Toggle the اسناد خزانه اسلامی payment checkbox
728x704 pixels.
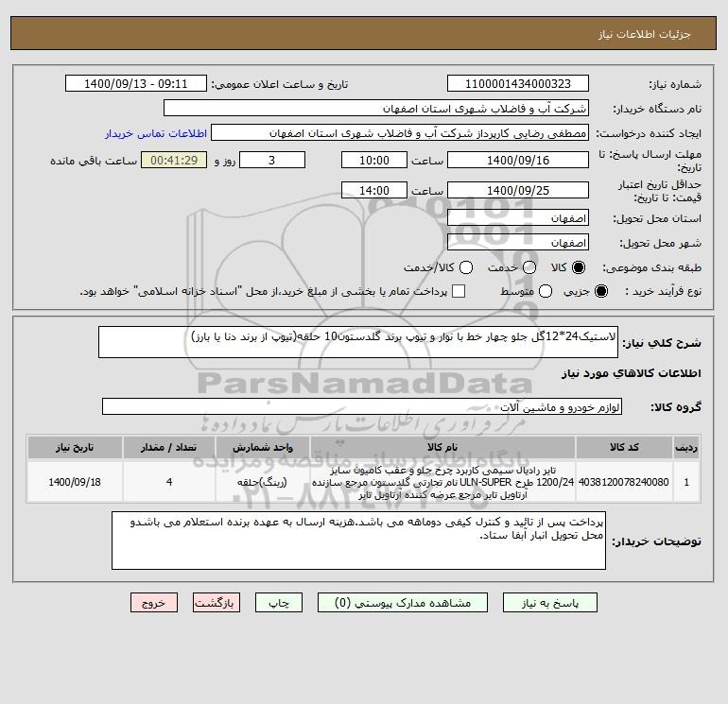tap(459, 291)
